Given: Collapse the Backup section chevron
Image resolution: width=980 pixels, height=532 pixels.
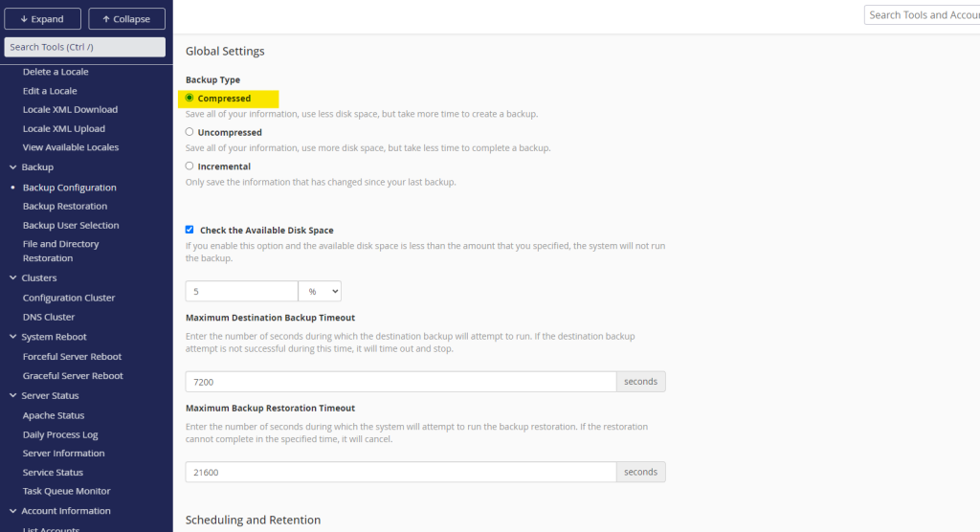Looking at the screenshot, I should (12, 167).
